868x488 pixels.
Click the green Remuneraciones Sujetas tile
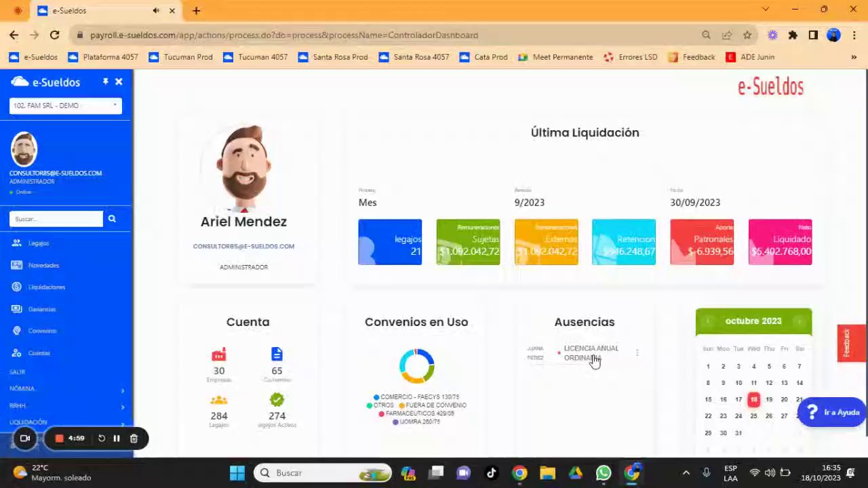(468, 242)
